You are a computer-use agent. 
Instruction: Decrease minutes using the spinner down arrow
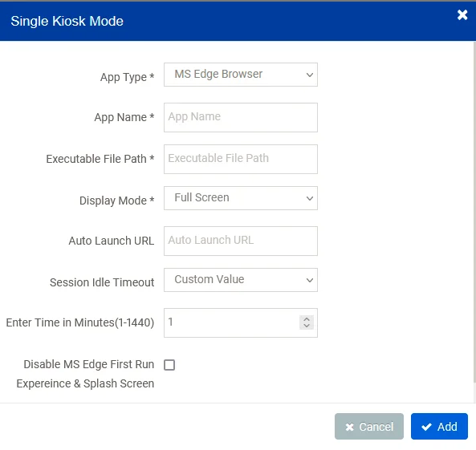pos(307,326)
